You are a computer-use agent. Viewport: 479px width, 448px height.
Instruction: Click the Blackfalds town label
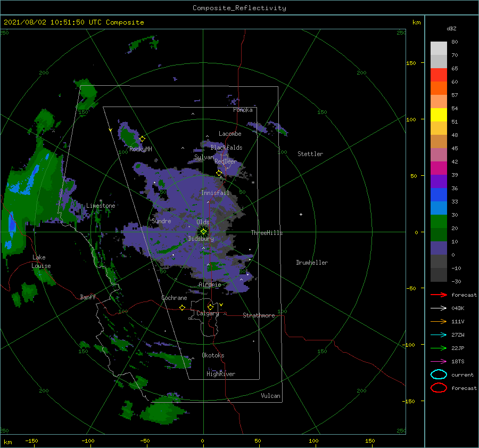tap(226, 148)
